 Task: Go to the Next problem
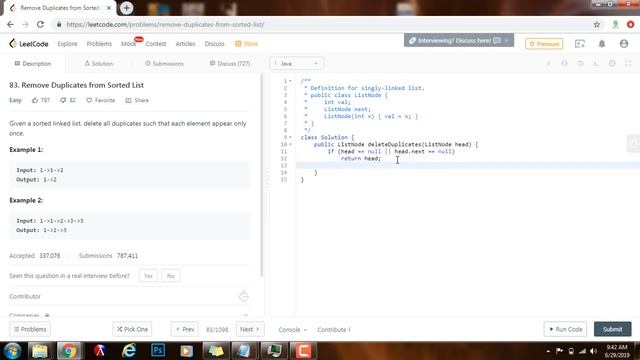[x=250, y=329]
